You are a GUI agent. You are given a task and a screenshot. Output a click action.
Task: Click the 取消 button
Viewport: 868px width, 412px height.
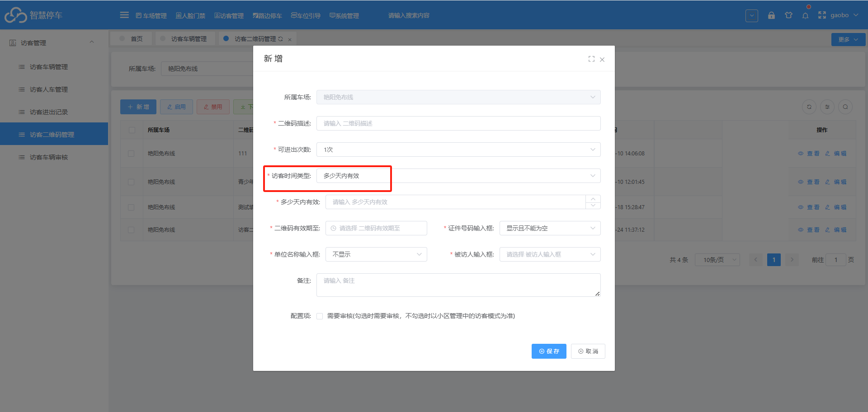pyautogui.click(x=588, y=351)
